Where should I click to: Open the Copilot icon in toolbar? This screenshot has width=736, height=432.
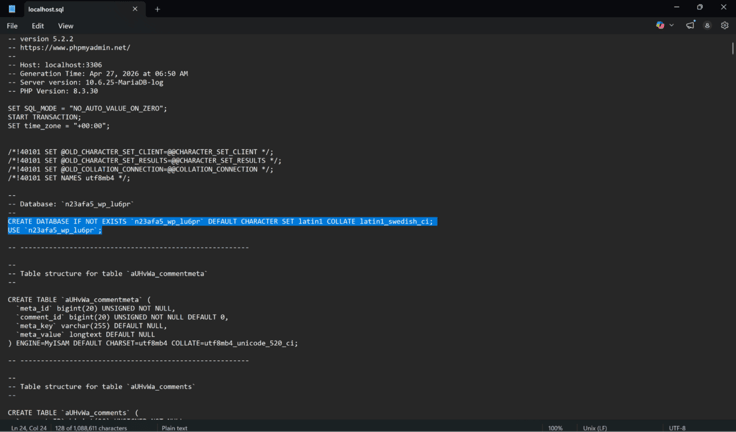tap(660, 25)
